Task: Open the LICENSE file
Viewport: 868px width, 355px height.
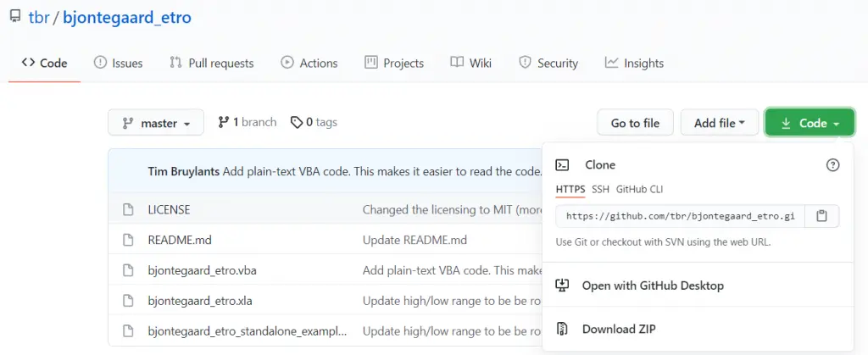Action: pyautogui.click(x=169, y=209)
